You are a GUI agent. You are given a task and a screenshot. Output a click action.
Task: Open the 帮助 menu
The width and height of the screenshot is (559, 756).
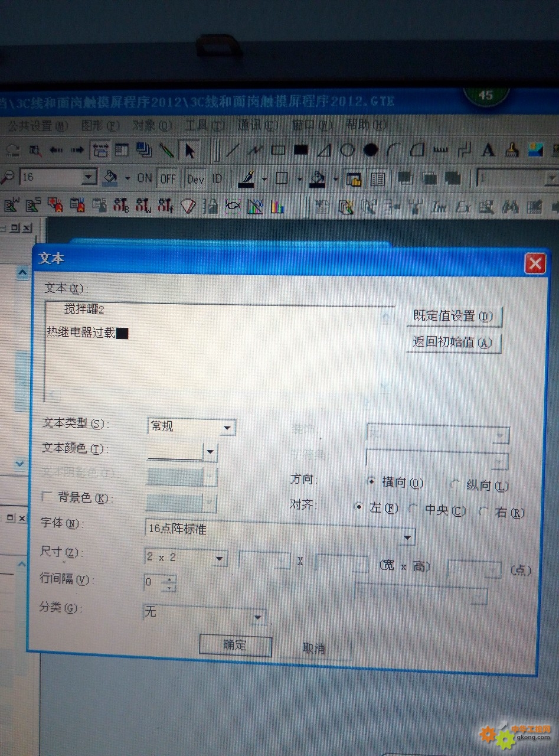coord(366,125)
